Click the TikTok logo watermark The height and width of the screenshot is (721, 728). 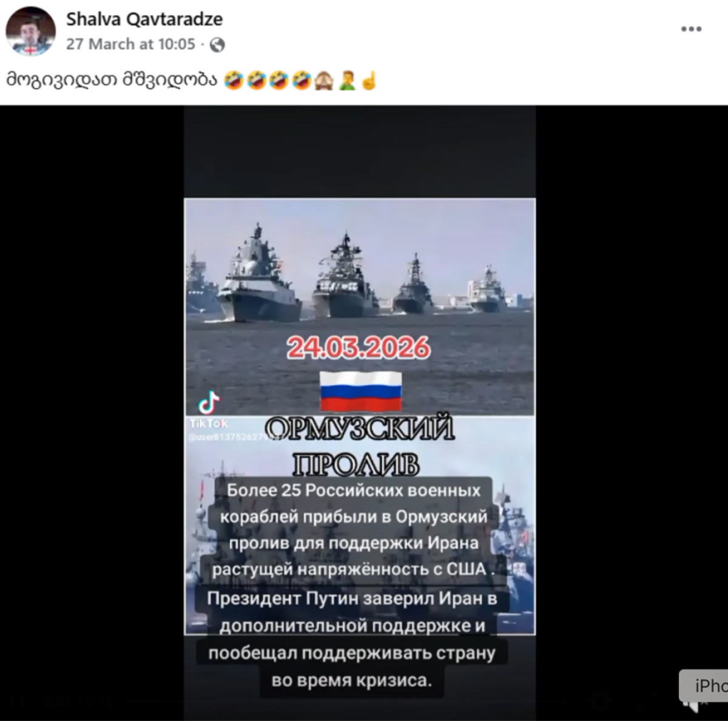tap(209, 403)
